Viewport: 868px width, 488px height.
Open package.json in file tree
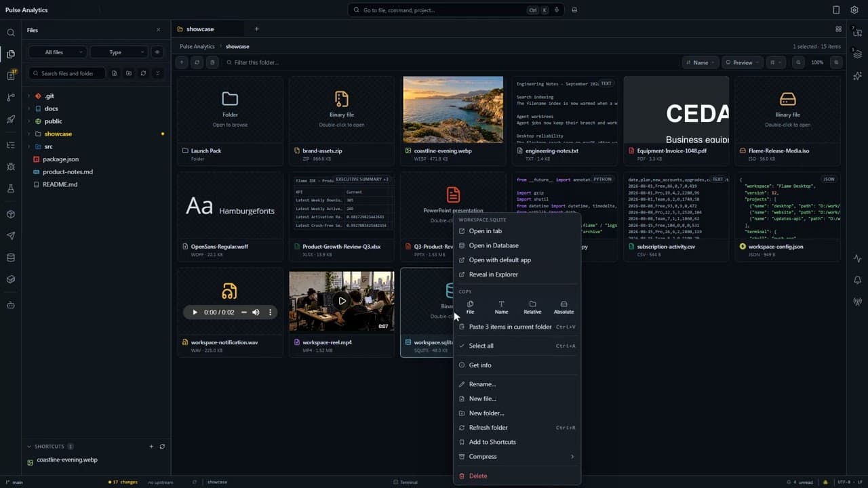coord(60,159)
